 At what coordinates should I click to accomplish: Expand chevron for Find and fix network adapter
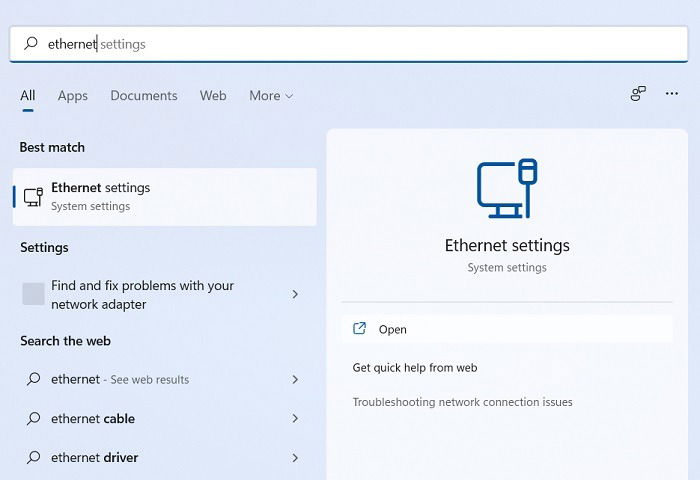pyautogui.click(x=295, y=294)
